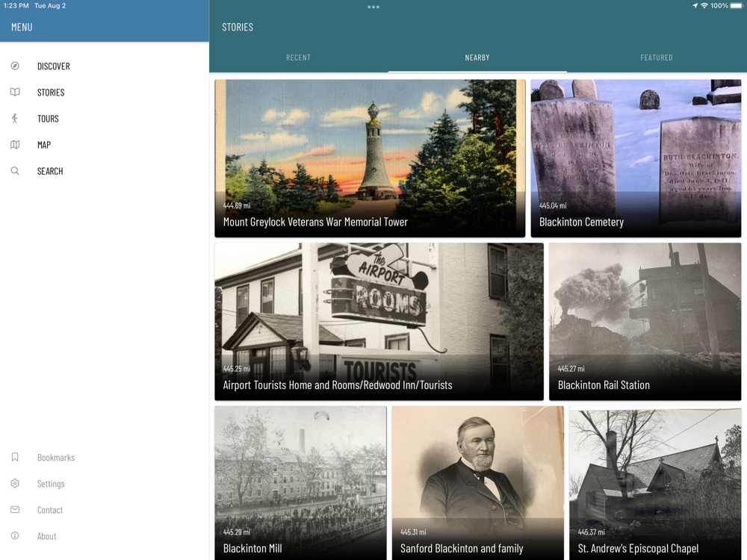This screenshot has width=747, height=560.
Task: Click the Settings gear icon
Action: click(15, 483)
